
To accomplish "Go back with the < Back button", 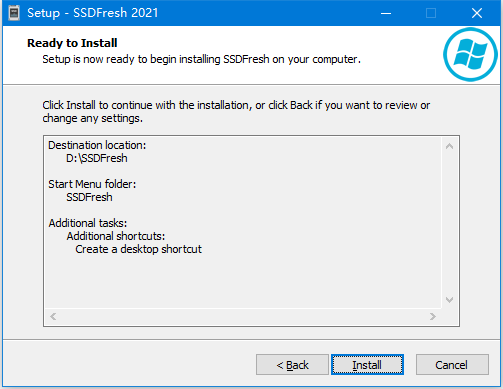I will click(292, 365).
